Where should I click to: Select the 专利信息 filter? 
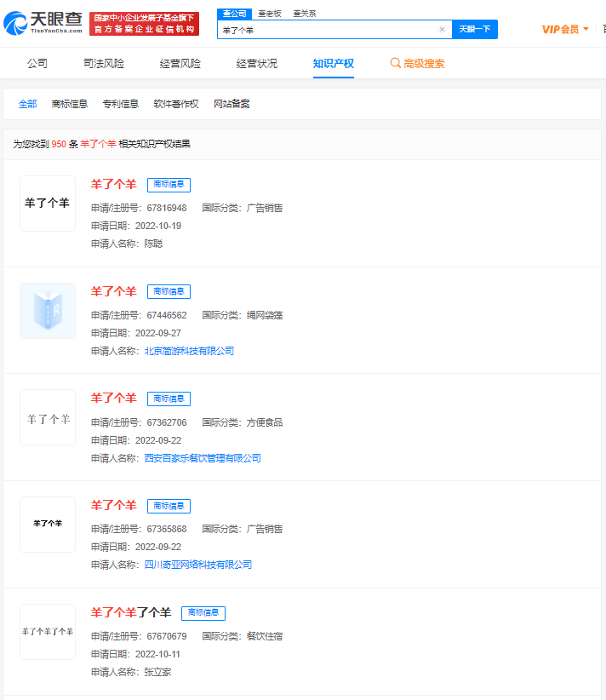(121, 104)
